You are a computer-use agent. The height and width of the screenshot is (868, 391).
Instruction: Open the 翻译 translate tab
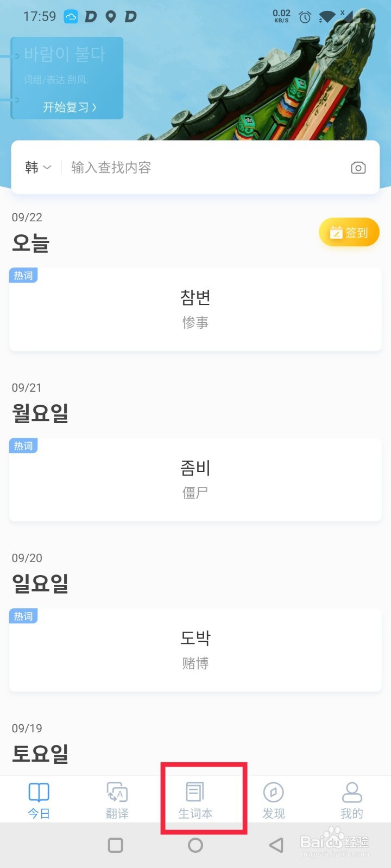coord(117,800)
